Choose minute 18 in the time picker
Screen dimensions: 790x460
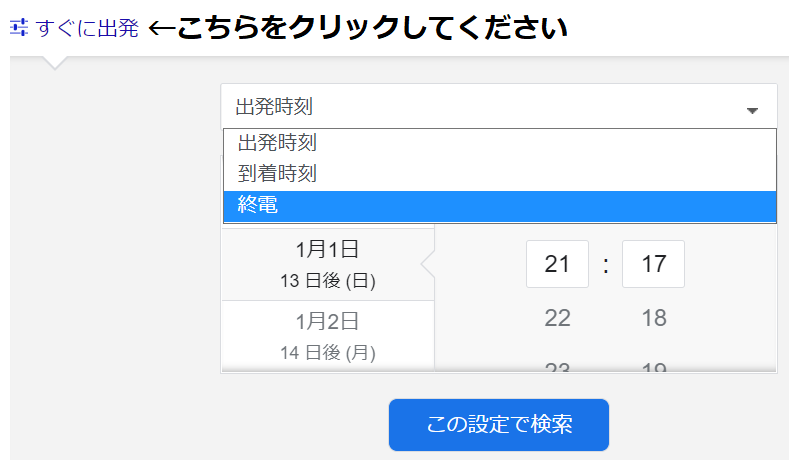point(653,319)
